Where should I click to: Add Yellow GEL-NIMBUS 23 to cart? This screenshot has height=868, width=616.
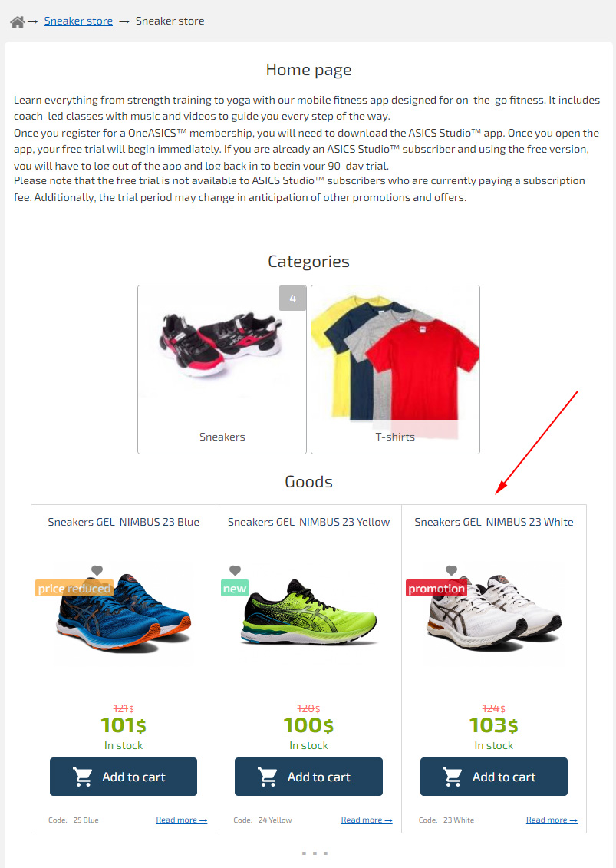click(308, 777)
